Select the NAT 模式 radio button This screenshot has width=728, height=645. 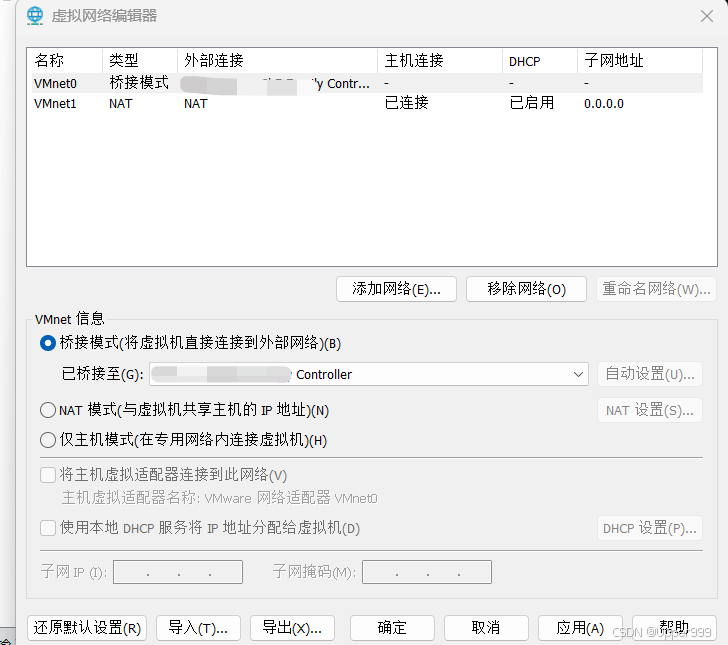coord(48,410)
